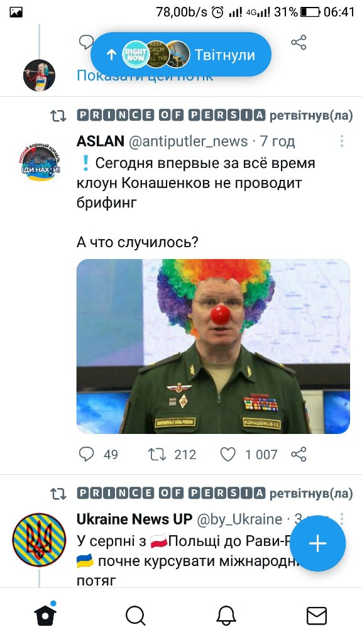
Task: Open Ukraine News UP profile name
Action: pyautogui.click(x=134, y=519)
